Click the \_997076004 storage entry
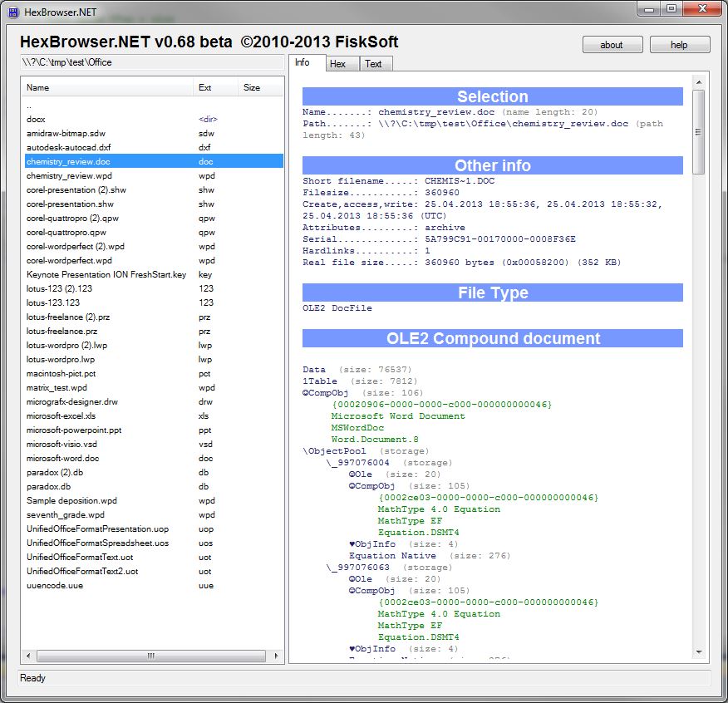This screenshot has width=728, height=703. (389, 463)
